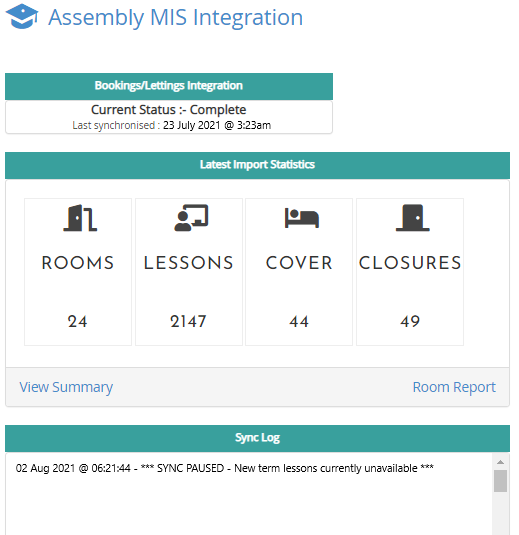The width and height of the screenshot is (519, 535).
Task: Open the View Summary link
Action: coord(66,387)
